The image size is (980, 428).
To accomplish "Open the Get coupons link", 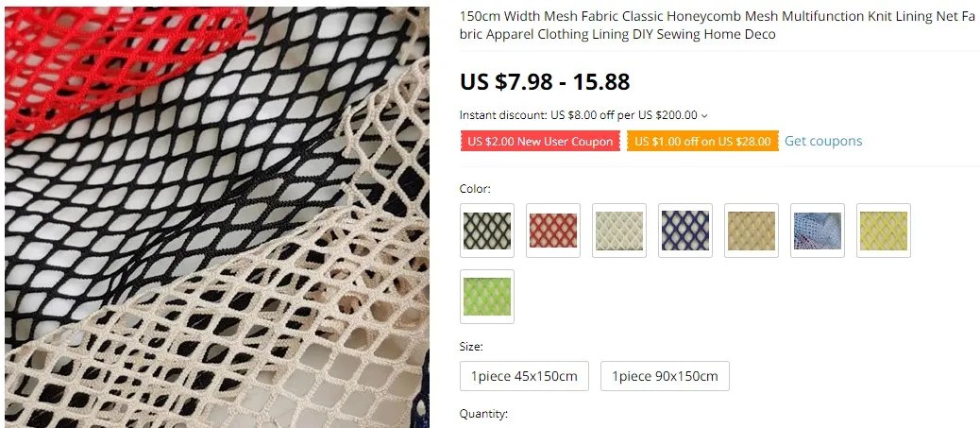I will click(x=823, y=141).
